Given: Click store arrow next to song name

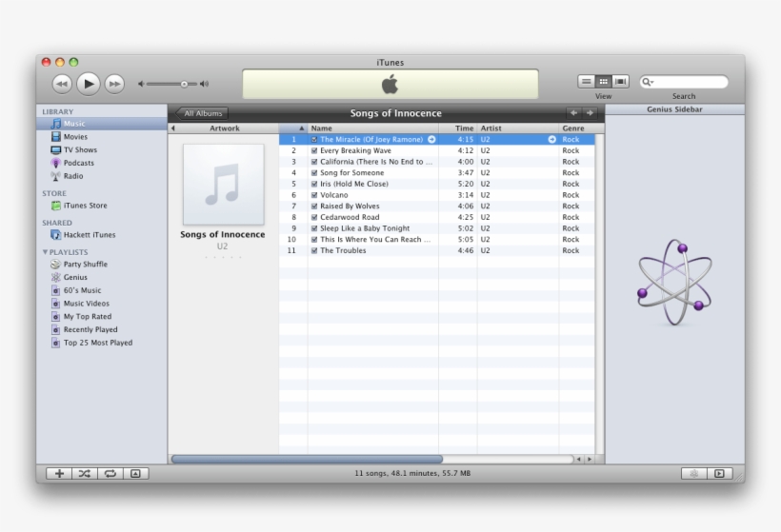Looking at the screenshot, I should tap(431, 139).
